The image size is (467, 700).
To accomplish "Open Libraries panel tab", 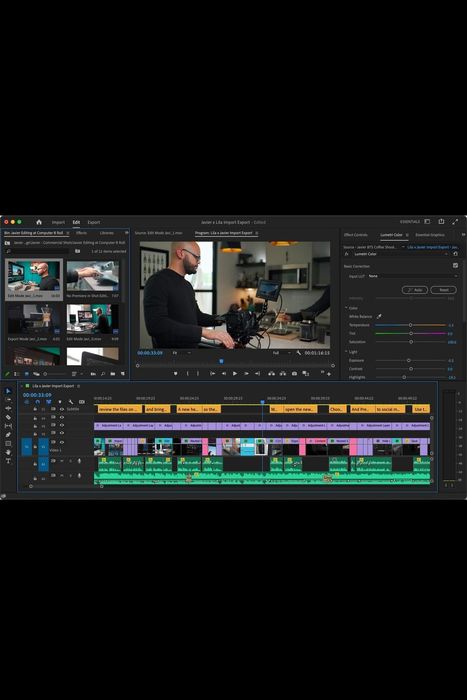I will pyautogui.click(x=107, y=233).
